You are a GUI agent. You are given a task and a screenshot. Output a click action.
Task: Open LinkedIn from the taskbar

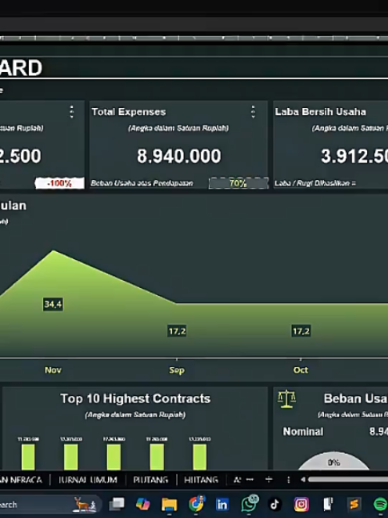[222, 504]
